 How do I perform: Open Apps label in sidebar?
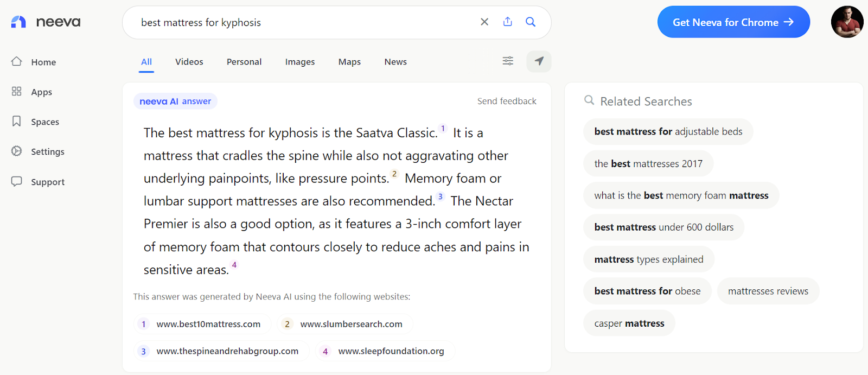coord(42,92)
